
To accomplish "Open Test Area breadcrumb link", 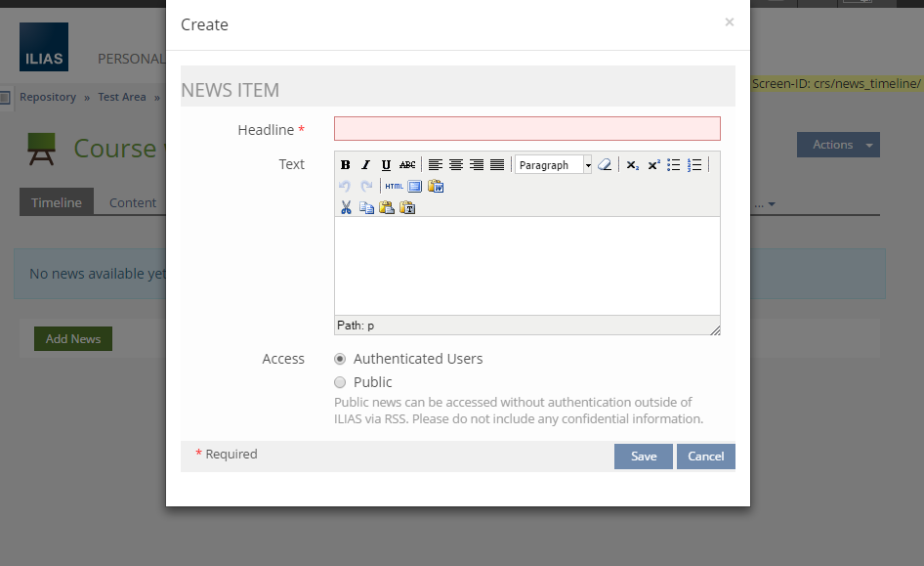I will tap(122, 97).
